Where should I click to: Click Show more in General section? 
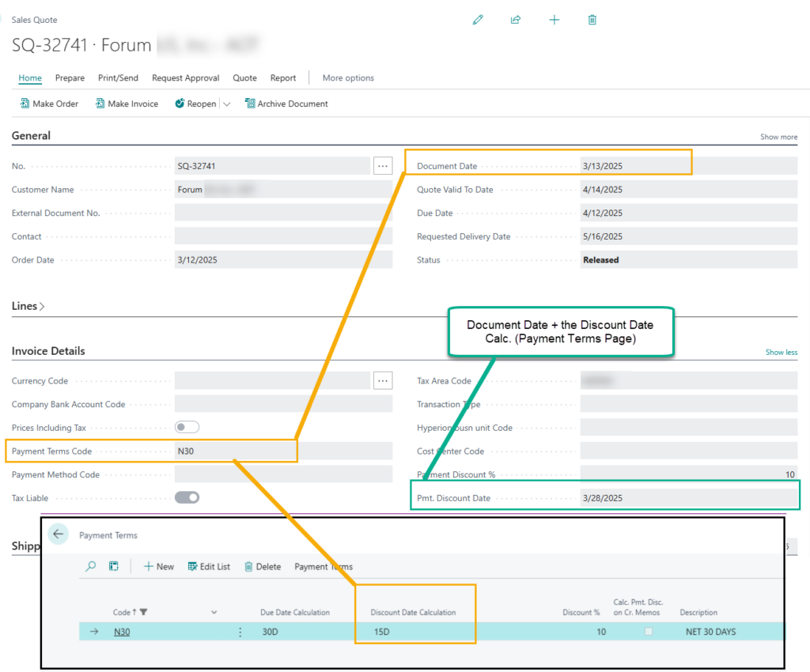(778, 137)
